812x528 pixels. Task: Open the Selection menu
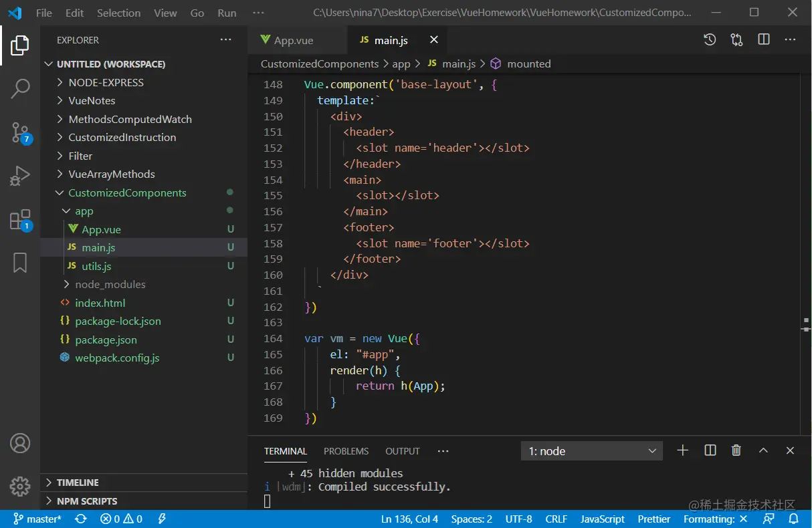pyautogui.click(x=118, y=13)
